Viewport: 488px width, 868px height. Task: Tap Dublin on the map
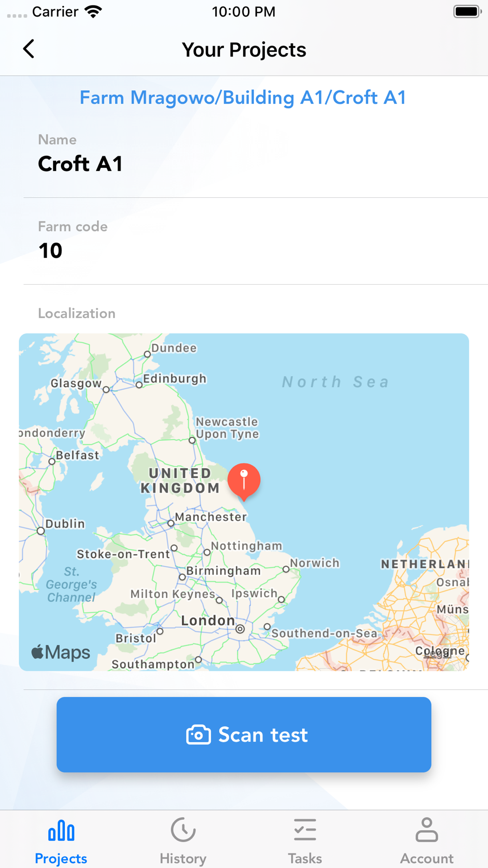pos(65,524)
